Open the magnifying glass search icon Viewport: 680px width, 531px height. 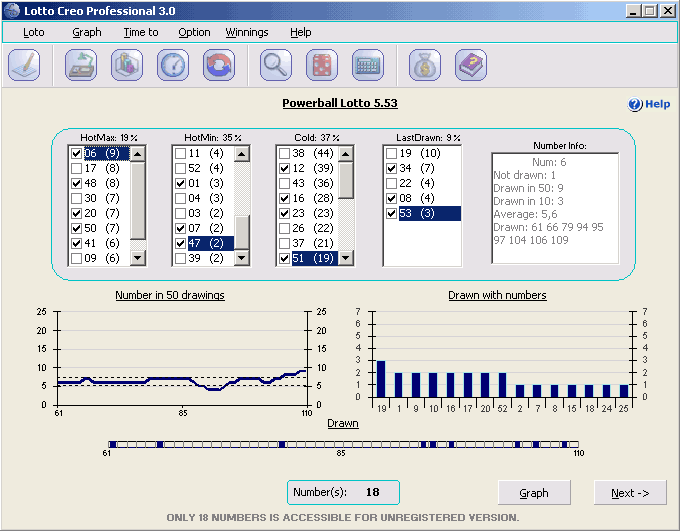[276, 65]
